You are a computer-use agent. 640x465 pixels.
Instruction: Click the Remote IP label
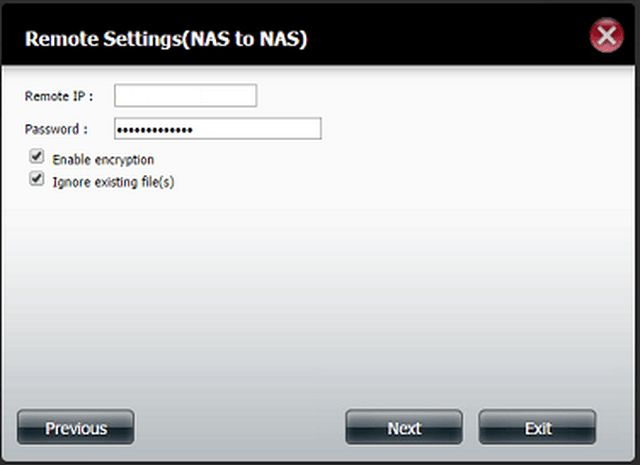[59, 96]
